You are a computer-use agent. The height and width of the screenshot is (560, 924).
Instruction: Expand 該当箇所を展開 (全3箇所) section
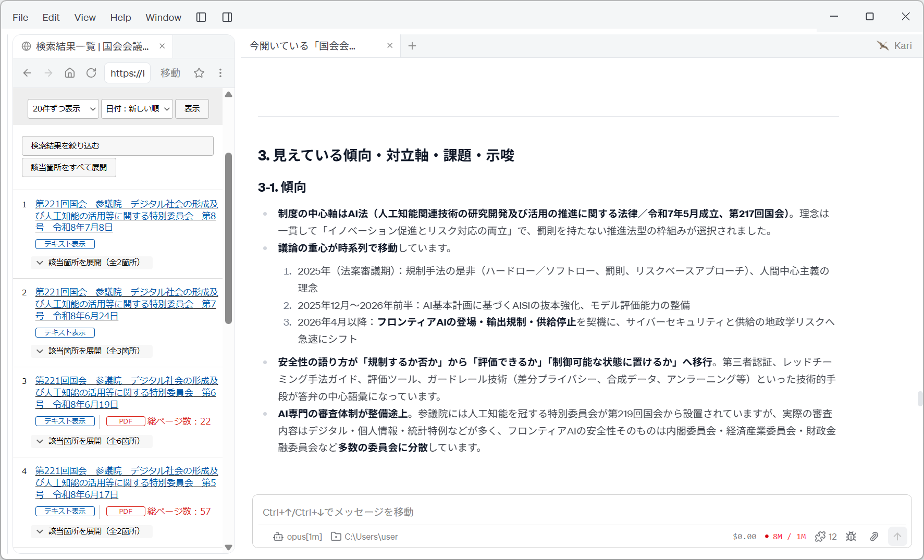(x=92, y=351)
